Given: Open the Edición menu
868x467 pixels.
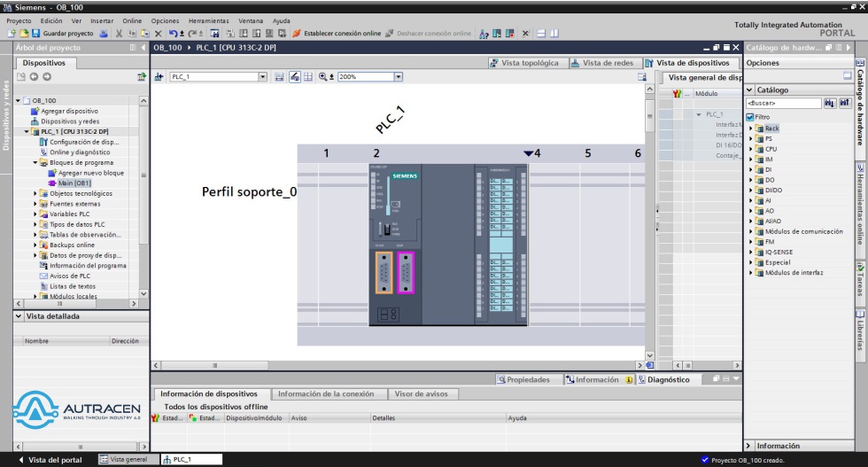Looking at the screenshot, I should pos(51,20).
